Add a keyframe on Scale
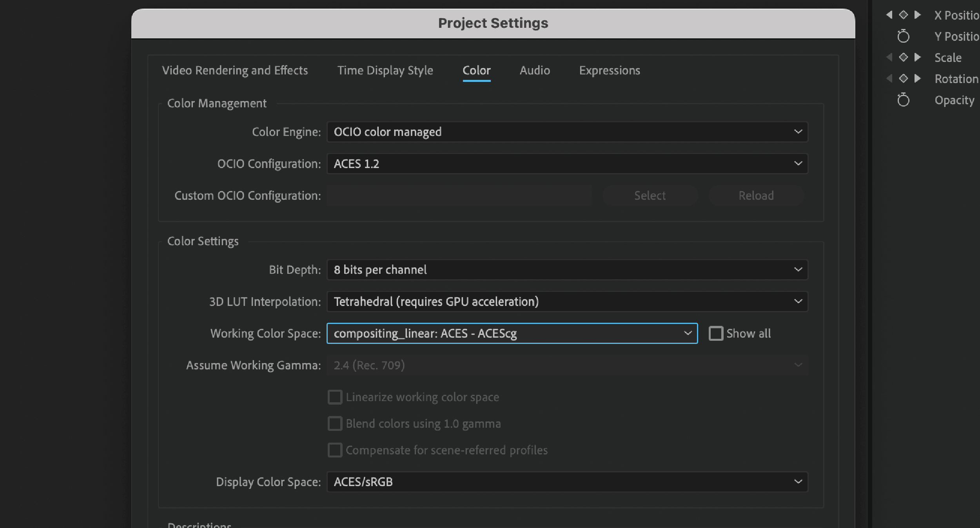The image size is (980, 528). [903, 57]
